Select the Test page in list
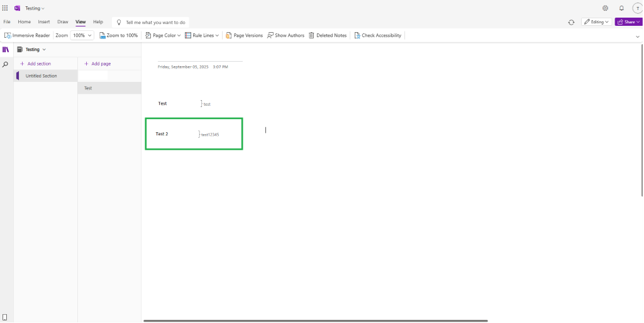The width and height of the screenshot is (644, 323). 109,88
